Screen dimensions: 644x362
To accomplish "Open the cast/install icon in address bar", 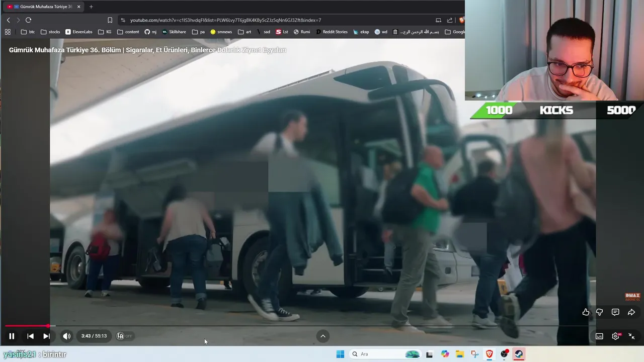I will pyautogui.click(x=438, y=20).
